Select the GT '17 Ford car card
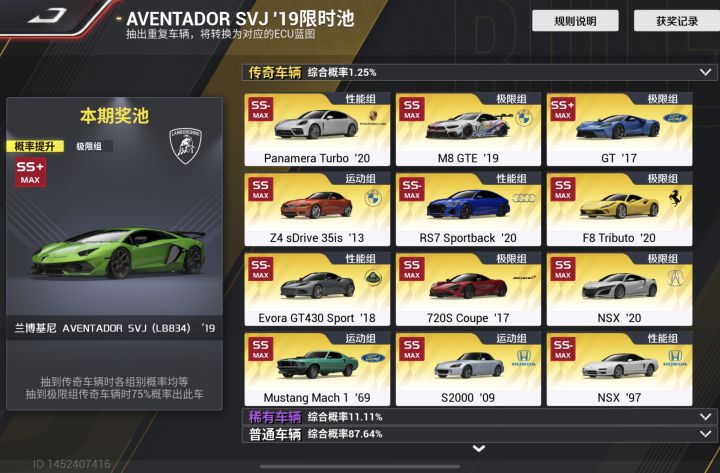 (619, 129)
